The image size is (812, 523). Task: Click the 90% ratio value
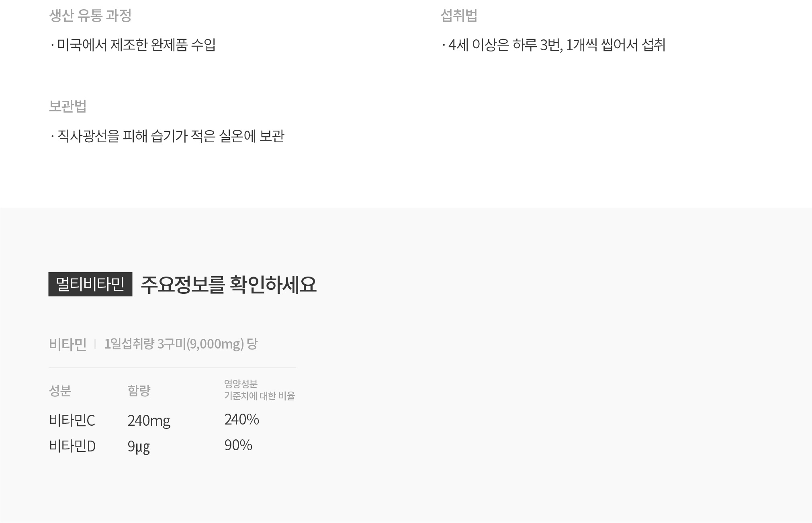238,445
